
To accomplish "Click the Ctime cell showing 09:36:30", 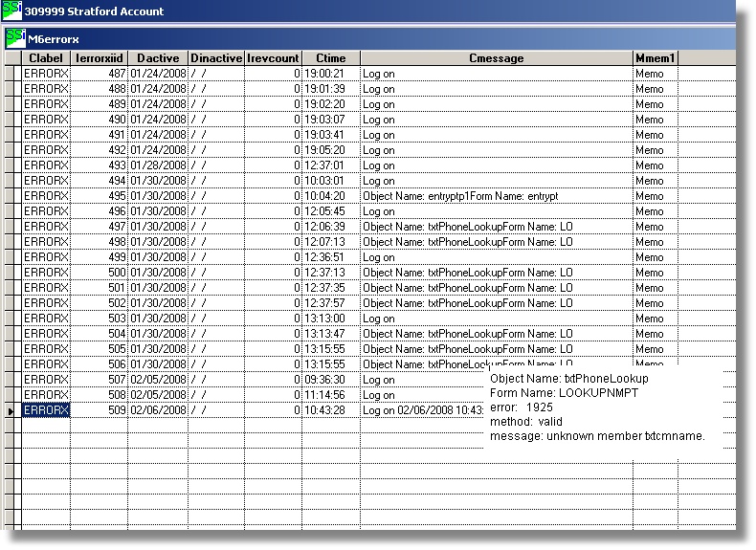I will pos(330,380).
